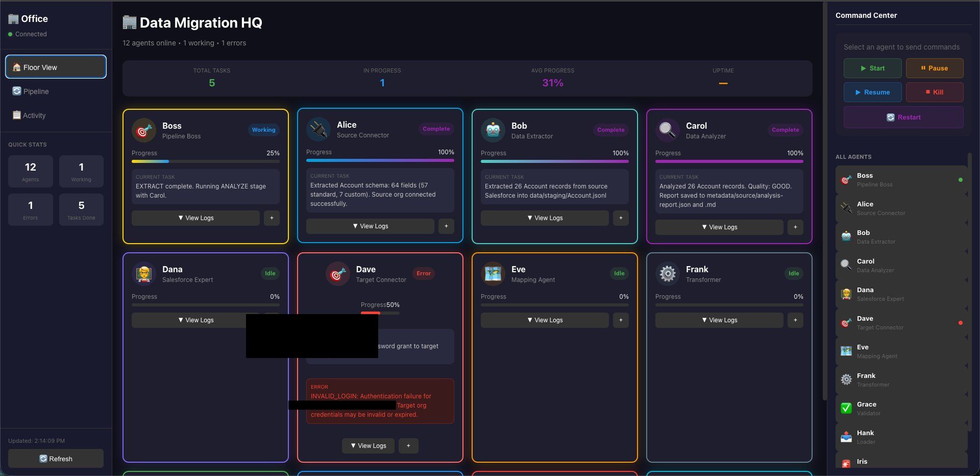Click Dana's avatar icon on her card
The image size is (980, 476).
[x=144, y=274]
